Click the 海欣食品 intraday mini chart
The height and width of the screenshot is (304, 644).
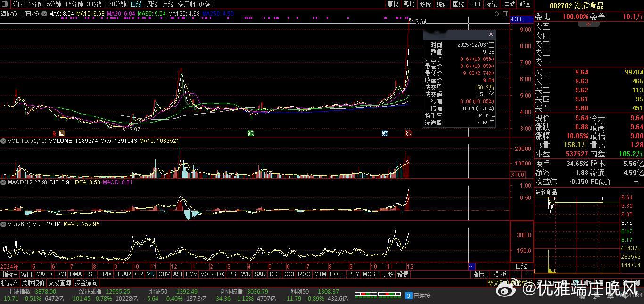click(x=577, y=235)
